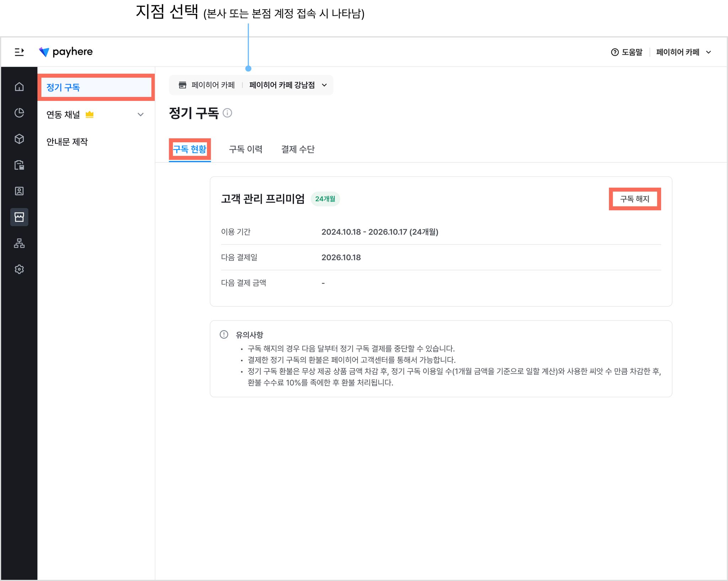This screenshot has height=581, width=728.
Task: Open the 페이히어 카페 account dropdown
Action: click(683, 52)
